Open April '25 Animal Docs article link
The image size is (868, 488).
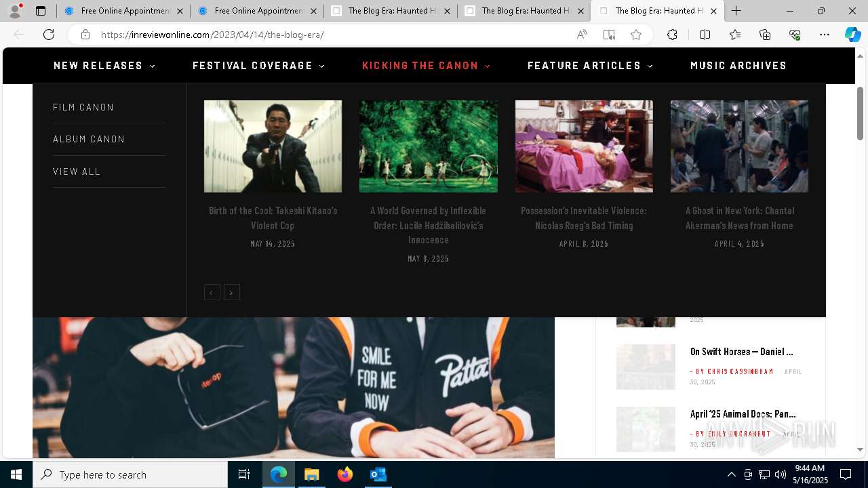tap(743, 414)
